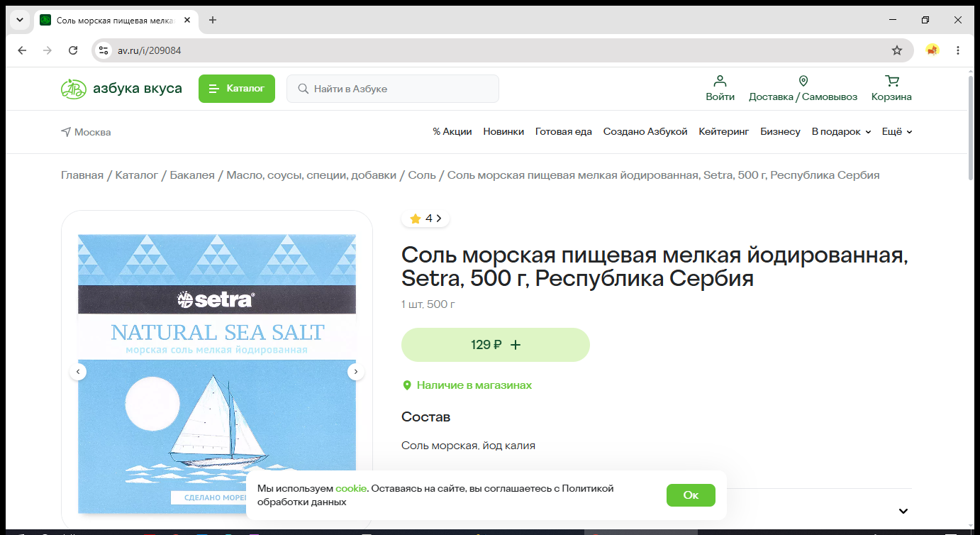Open the Каталог menu button
The width and height of the screenshot is (980, 535).
pos(236,89)
